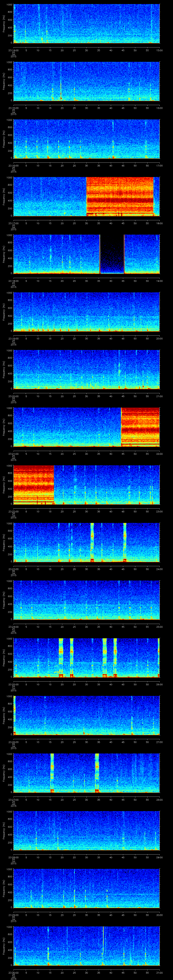Click the 45 second tick under the 23:18:00 spectrogram
173x980 pixels.
[123, 281]
